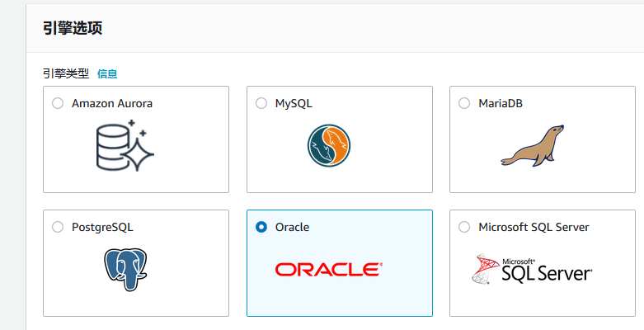This screenshot has height=330, width=644.
Task: Select the PostgreSQL radio button
Action: [x=58, y=227]
